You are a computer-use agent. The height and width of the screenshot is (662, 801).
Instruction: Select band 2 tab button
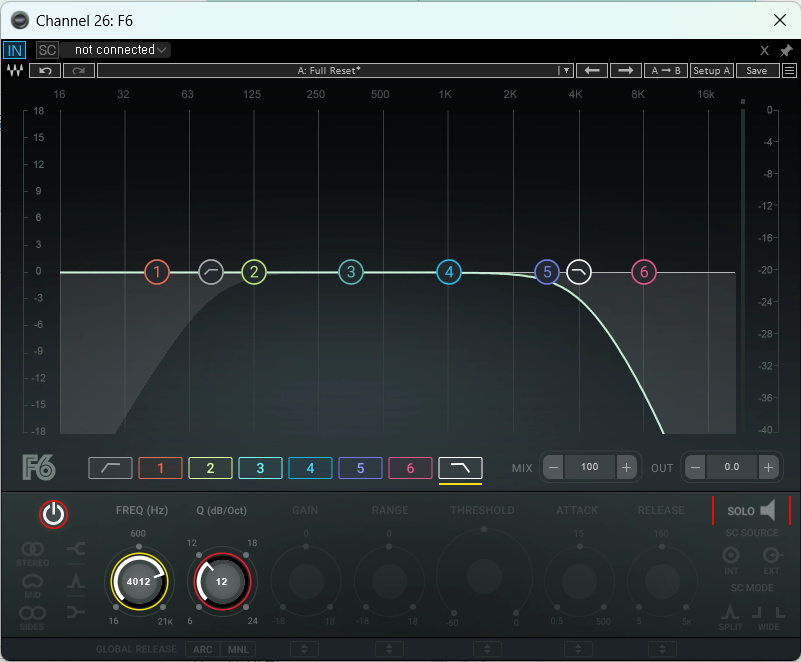(210, 468)
